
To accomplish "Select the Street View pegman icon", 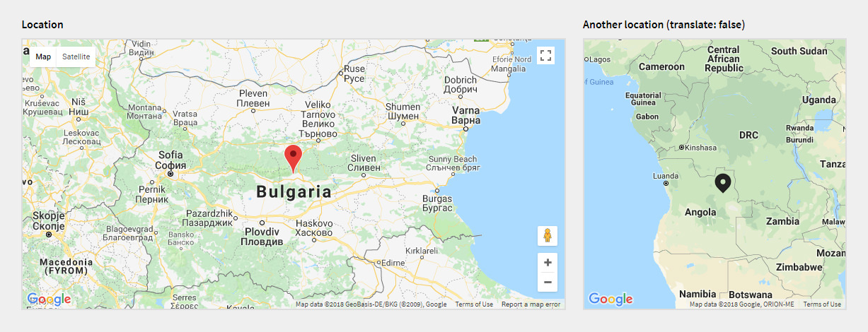I will (547, 236).
